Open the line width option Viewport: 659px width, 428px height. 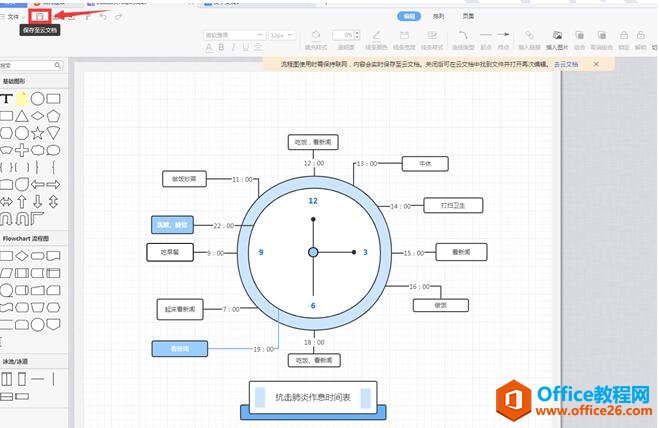[404, 35]
